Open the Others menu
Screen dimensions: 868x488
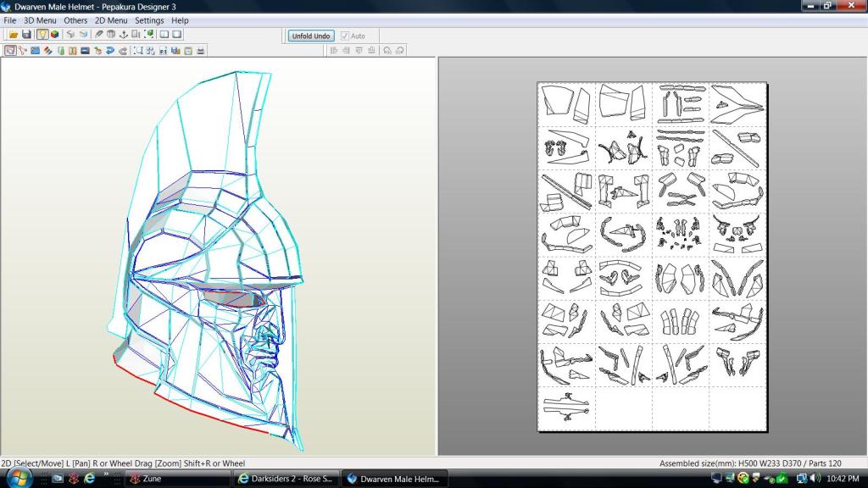pos(75,20)
